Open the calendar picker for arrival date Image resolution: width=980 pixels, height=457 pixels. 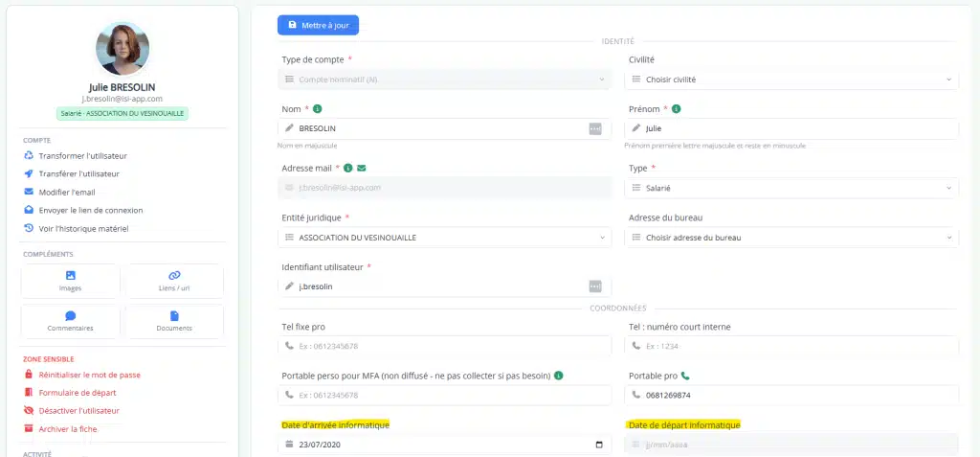(x=599, y=445)
